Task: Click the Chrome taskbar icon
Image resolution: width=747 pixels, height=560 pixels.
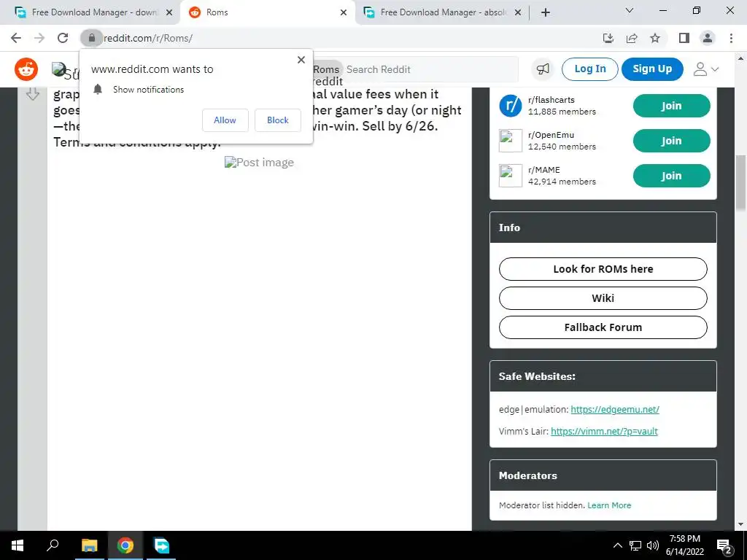Action: (x=125, y=545)
